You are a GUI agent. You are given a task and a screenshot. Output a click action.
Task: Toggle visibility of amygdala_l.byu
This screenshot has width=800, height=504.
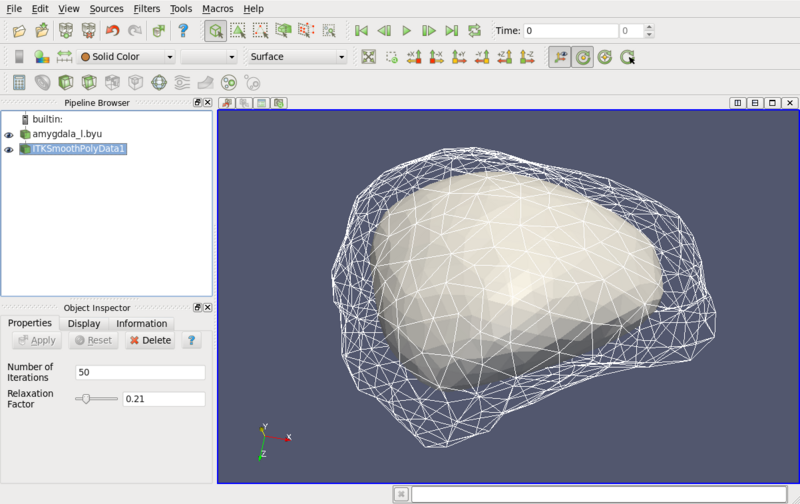[x=9, y=134]
